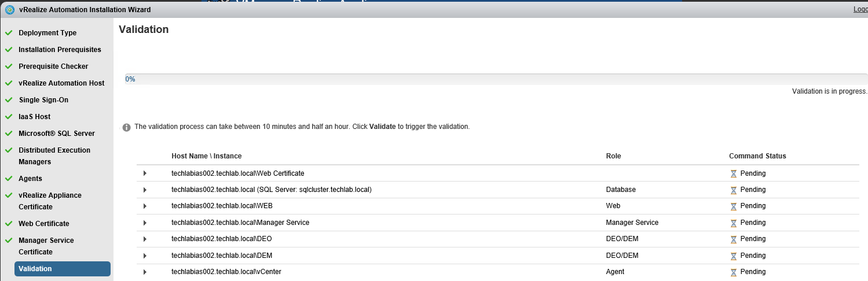Click the pending hourglass on Database row

[x=734, y=190]
